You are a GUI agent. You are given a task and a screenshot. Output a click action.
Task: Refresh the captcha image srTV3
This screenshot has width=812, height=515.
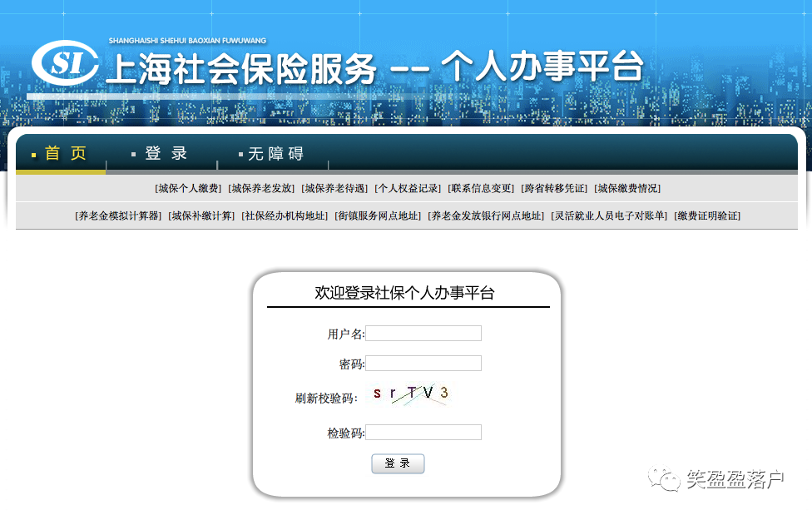click(x=410, y=394)
